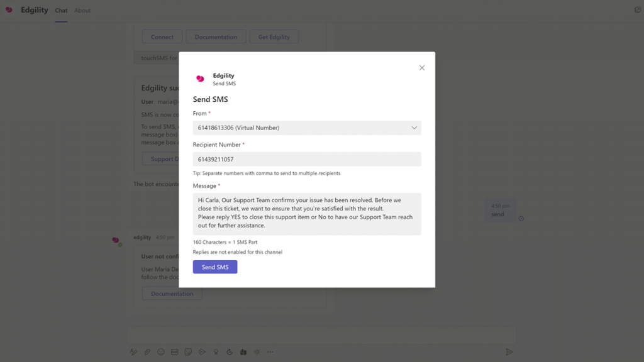Open the Documentation link button
Image resolution: width=644 pixels, height=362 pixels.
click(x=216, y=36)
